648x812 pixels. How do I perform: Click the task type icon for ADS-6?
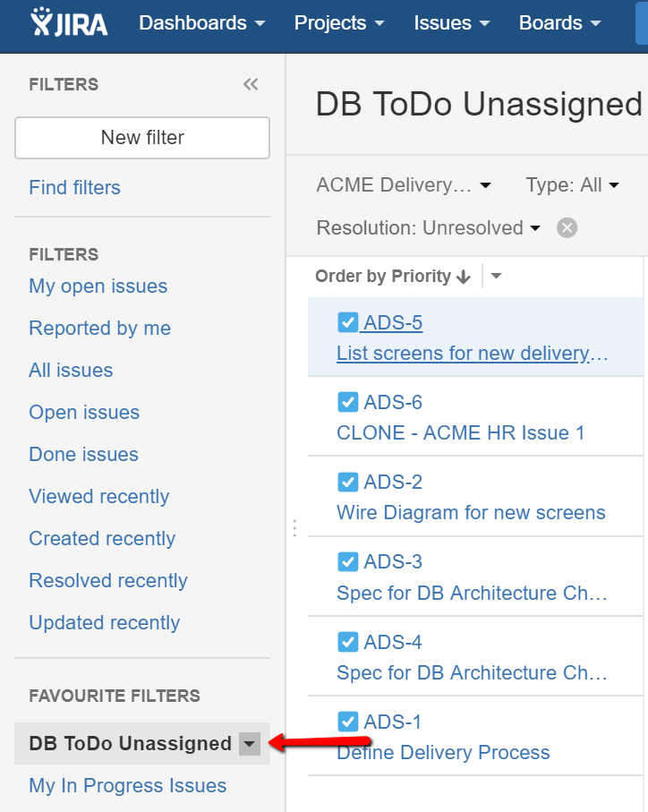[x=348, y=402]
